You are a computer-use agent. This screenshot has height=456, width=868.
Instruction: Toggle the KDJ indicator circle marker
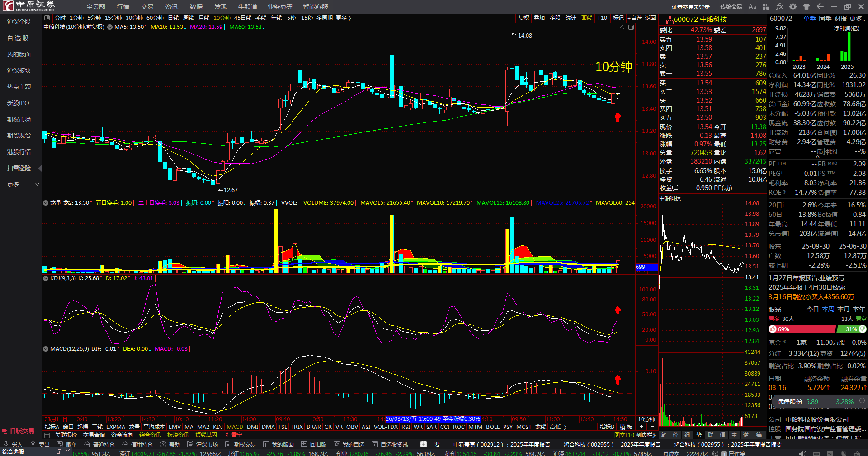click(x=46, y=278)
